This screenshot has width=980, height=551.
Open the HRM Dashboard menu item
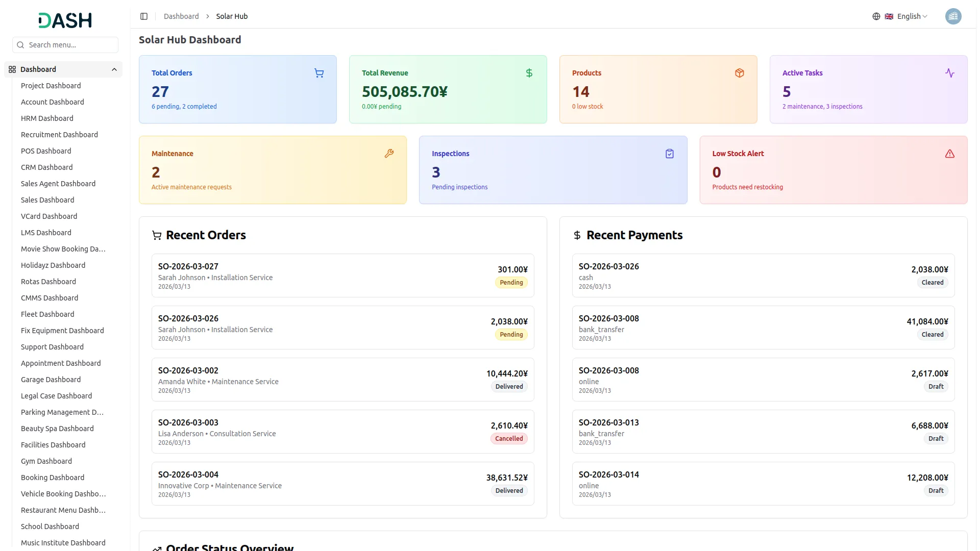point(47,118)
